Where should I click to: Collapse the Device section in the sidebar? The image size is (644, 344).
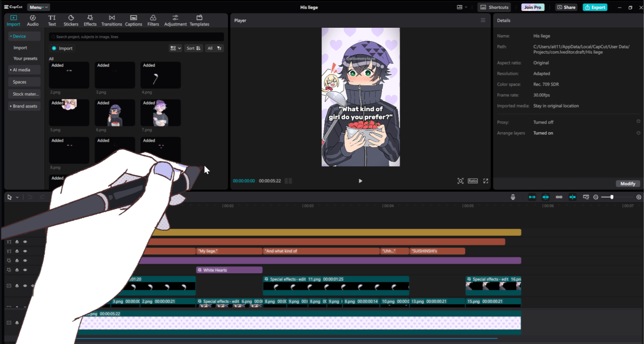[x=24, y=36]
